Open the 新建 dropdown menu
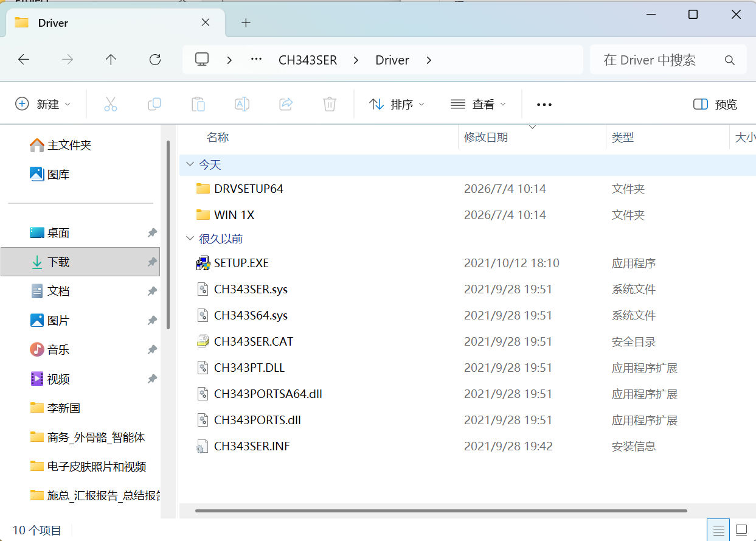 click(43, 105)
